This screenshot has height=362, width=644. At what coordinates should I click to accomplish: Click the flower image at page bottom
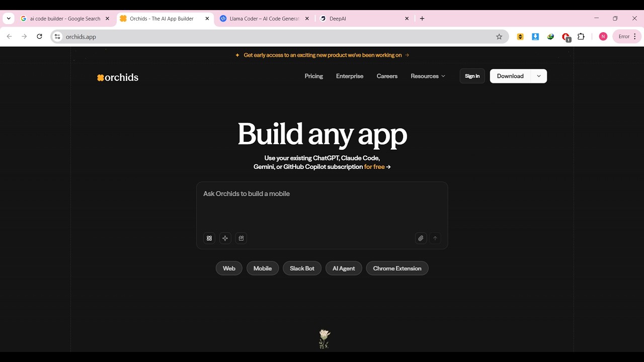(x=325, y=339)
